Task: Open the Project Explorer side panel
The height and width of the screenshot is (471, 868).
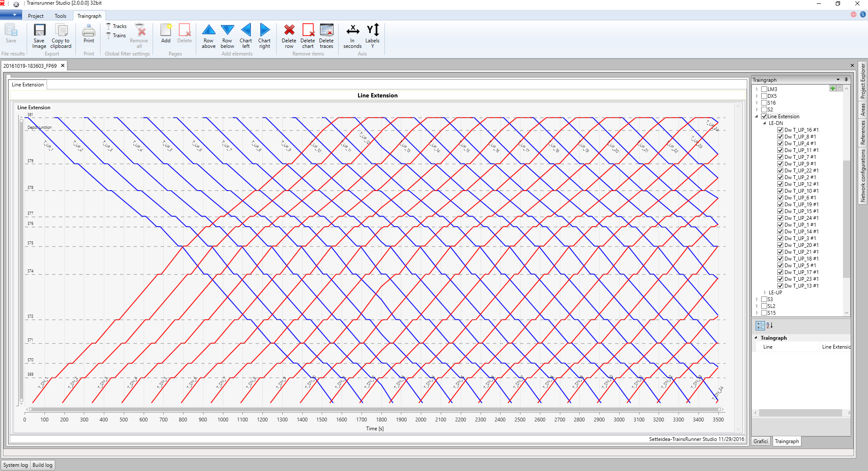Action: pyautogui.click(x=863, y=81)
